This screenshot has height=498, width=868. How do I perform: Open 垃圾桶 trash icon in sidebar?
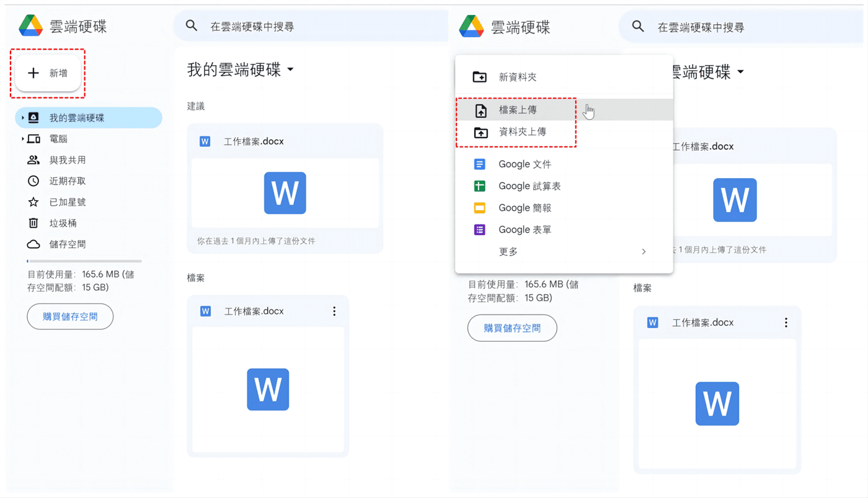tap(33, 223)
